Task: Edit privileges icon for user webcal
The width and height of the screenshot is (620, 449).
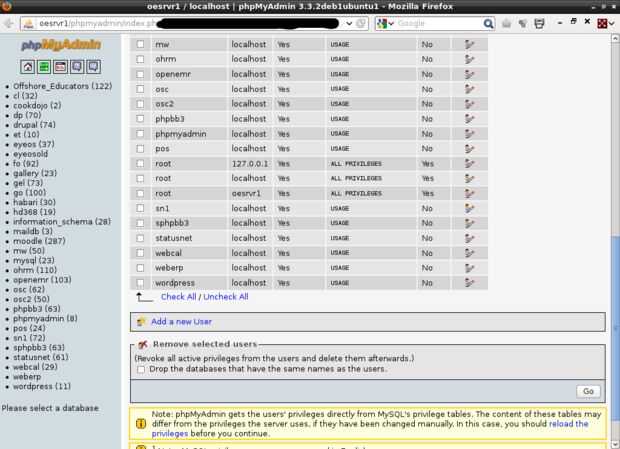Action: tap(469, 253)
